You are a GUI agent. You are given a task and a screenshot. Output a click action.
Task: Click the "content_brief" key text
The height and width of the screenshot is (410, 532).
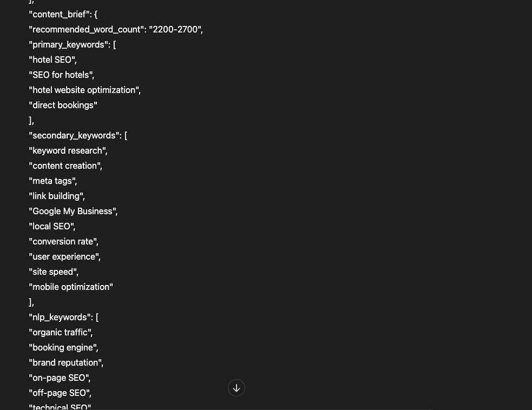click(x=60, y=15)
